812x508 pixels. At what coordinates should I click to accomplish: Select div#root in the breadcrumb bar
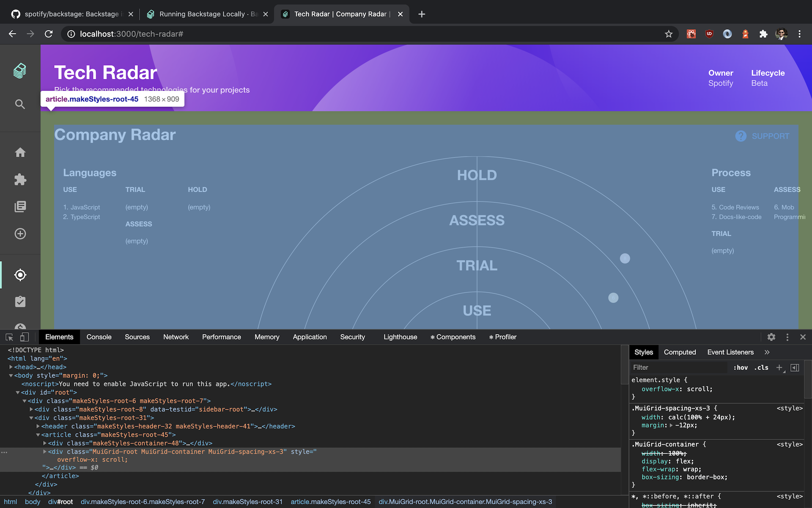click(60, 502)
